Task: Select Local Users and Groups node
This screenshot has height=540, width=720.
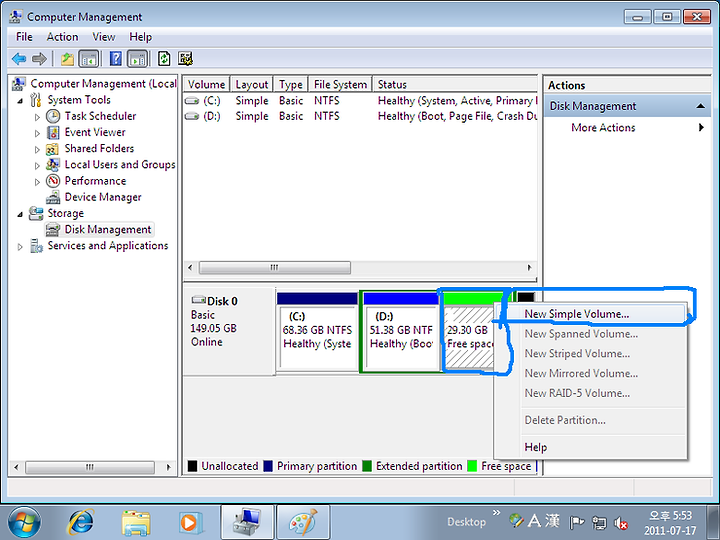Action: click(x=120, y=164)
